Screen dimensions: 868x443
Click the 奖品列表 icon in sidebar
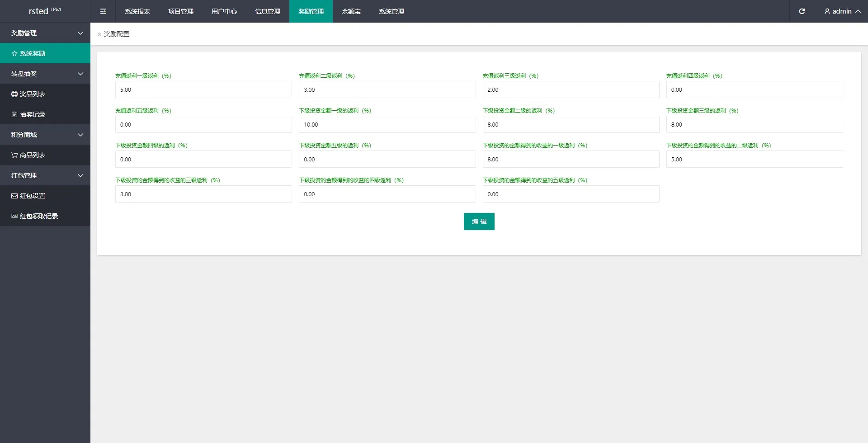pyautogui.click(x=14, y=94)
